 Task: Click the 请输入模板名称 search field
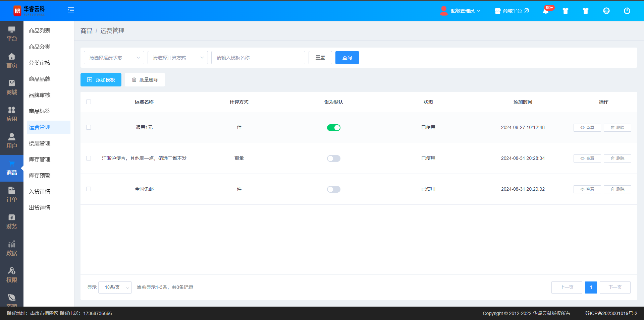coord(258,58)
